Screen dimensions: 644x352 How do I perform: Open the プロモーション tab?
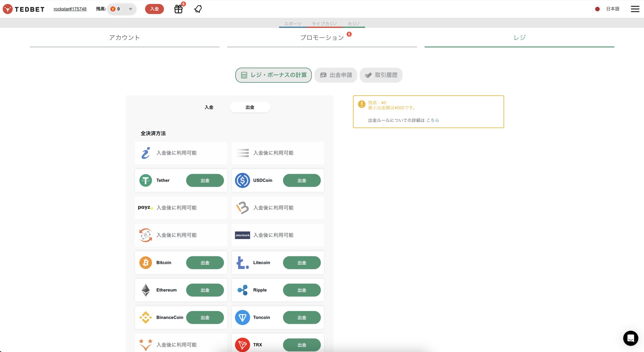coord(322,38)
